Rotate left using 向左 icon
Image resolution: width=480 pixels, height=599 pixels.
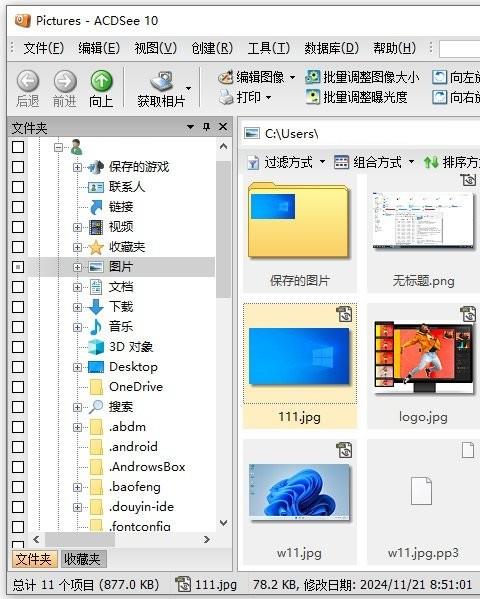tap(439, 77)
